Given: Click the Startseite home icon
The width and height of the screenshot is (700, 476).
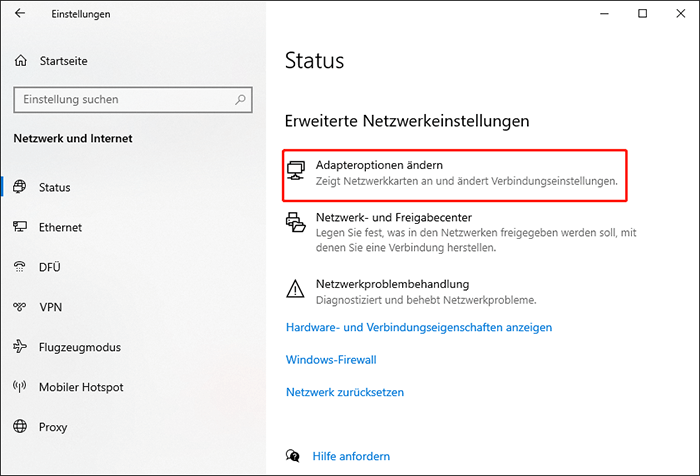Looking at the screenshot, I should point(21,61).
